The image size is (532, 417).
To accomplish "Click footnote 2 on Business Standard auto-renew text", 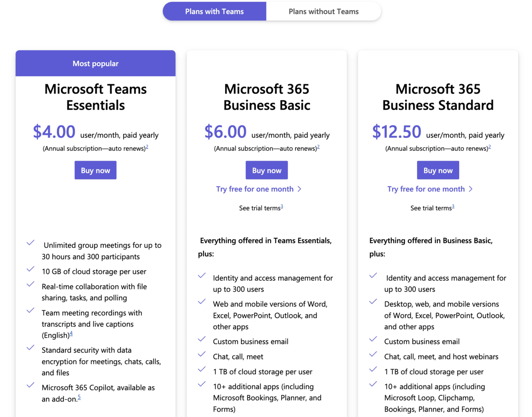I will 489,146.
